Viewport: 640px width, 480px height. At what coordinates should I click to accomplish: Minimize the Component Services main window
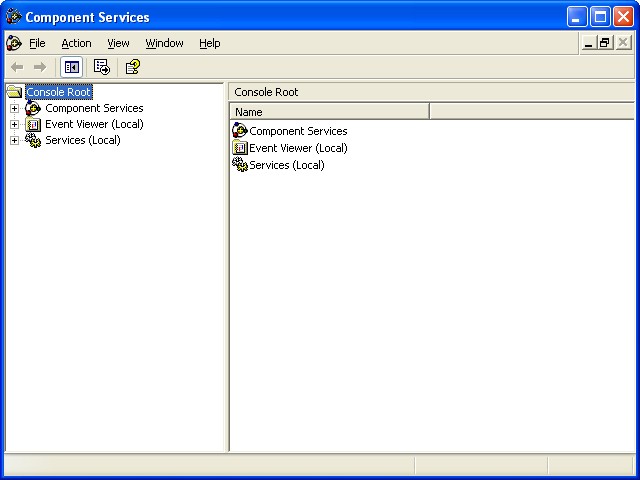point(577,17)
